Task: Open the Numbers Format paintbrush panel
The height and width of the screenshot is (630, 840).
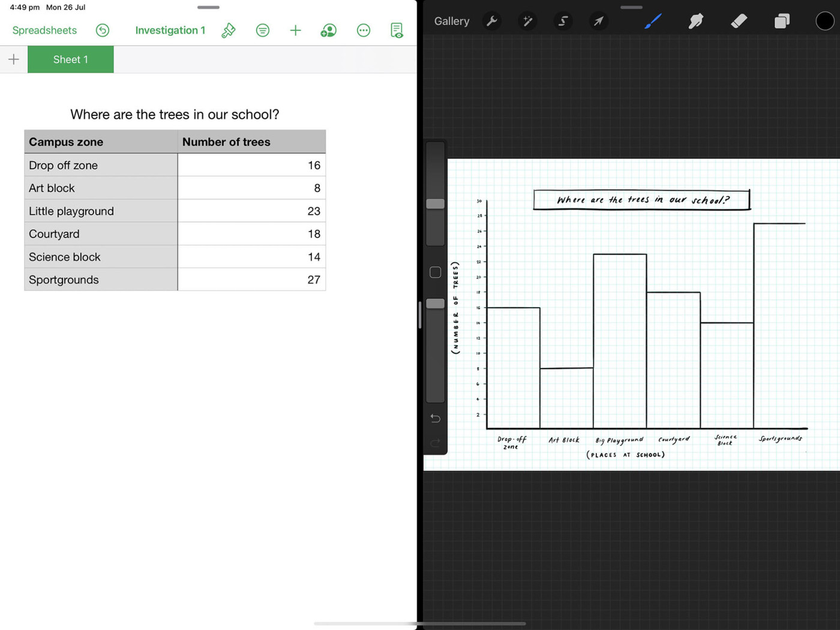Action: pos(229,31)
